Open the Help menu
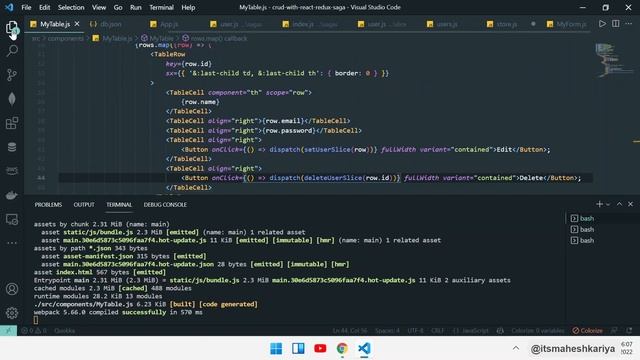The image size is (640, 360). tap(188, 7)
